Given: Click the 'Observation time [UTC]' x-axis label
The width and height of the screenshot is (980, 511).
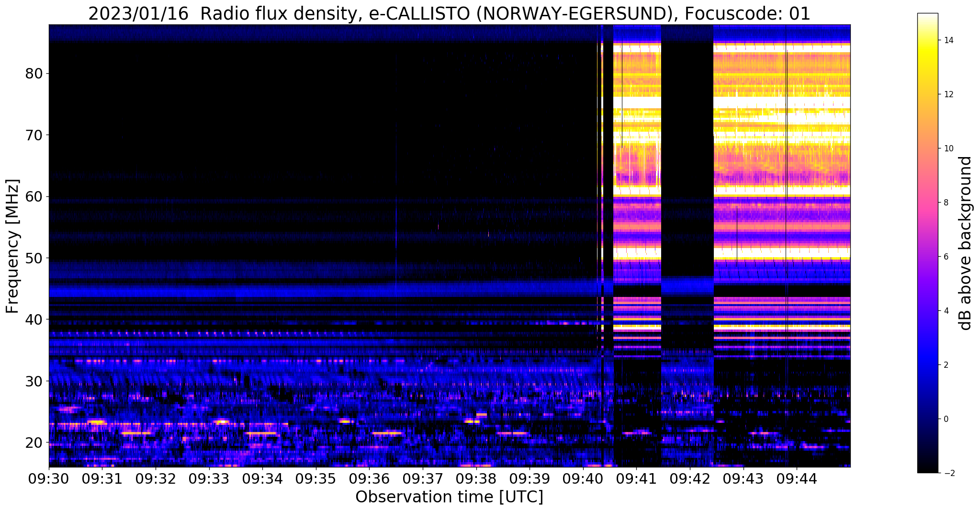Looking at the screenshot, I should 449,497.
